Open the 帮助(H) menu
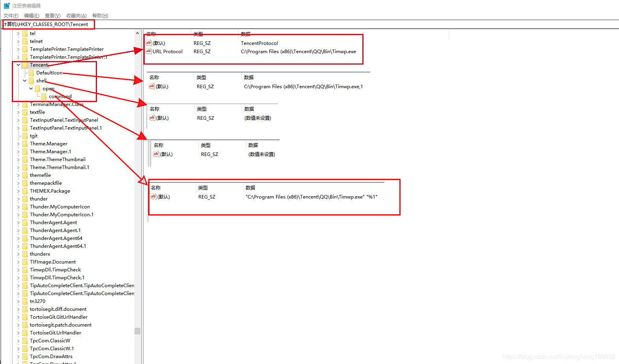The height and width of the screenshot is (364, 619). click(x=100, y=16)
